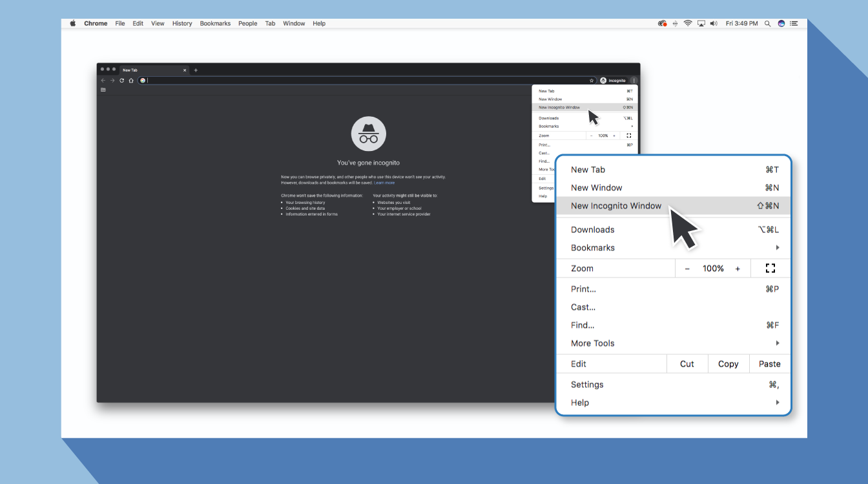Increase zoom with plus in enlarged menu
The image size is (868, 484).
[x=738, y=268]
